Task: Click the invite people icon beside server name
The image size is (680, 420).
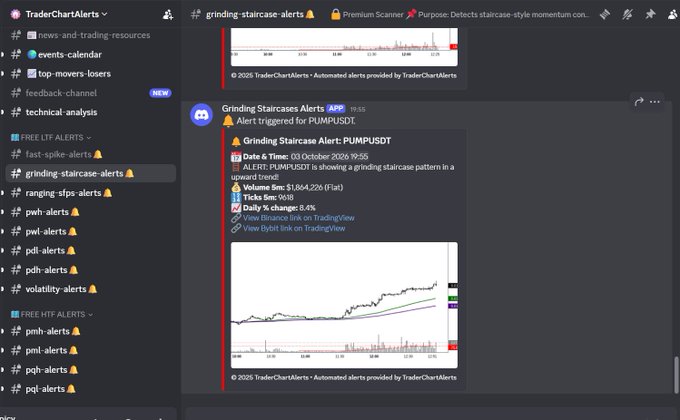Action: point(168,15)
